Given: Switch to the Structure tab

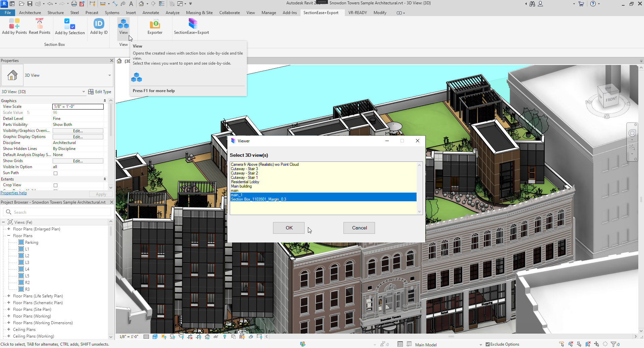Looking at the screenshot, I should tap(56, 13).
